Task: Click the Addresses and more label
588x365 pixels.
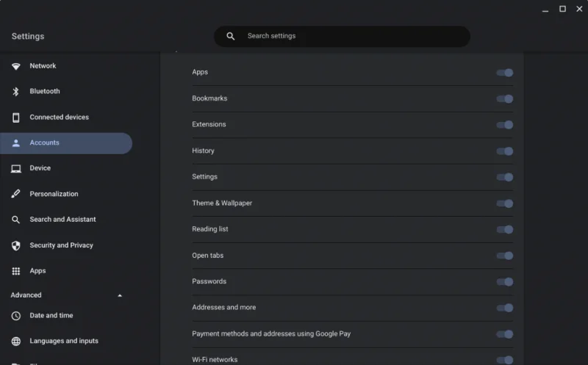Action: (x=224, y=307)
